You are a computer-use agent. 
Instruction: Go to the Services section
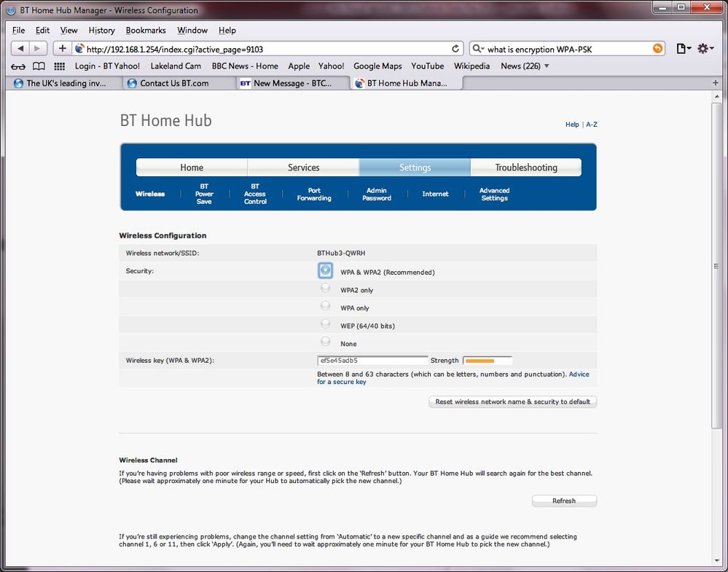click(x=303, y=167)
